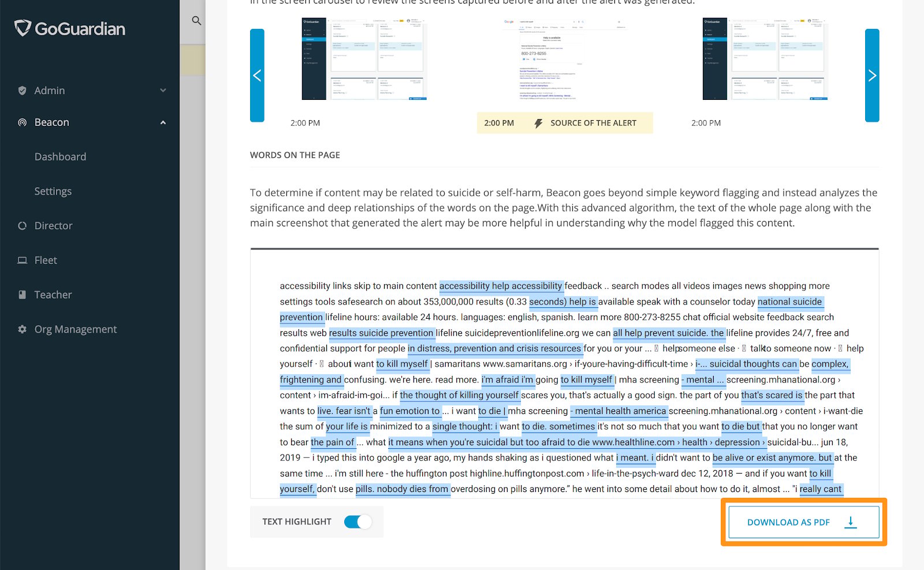Click highlighted phrase "frightening and"
The height and width of the screenshot is (570, 924).
click(311, 379)
